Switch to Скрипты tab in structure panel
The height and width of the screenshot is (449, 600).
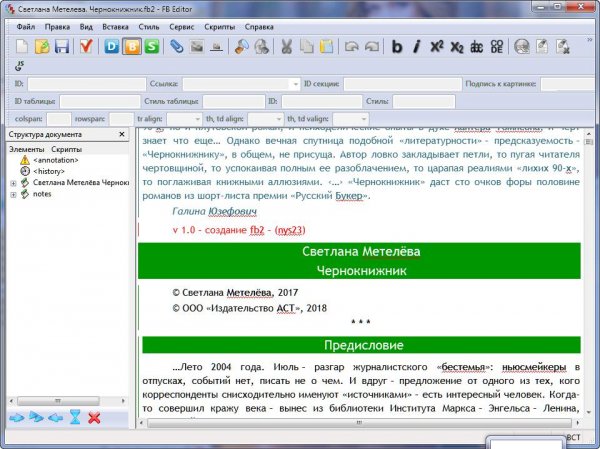(67, 149)
